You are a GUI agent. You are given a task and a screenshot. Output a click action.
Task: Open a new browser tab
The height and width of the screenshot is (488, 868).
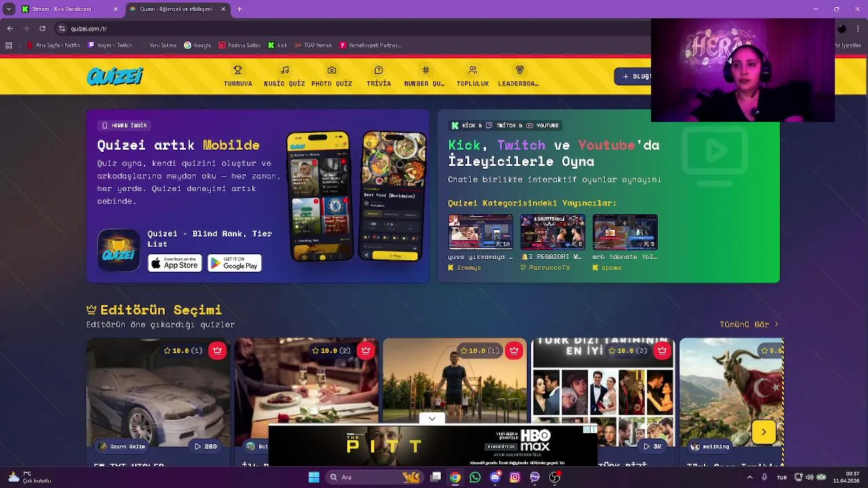[239, 9]
